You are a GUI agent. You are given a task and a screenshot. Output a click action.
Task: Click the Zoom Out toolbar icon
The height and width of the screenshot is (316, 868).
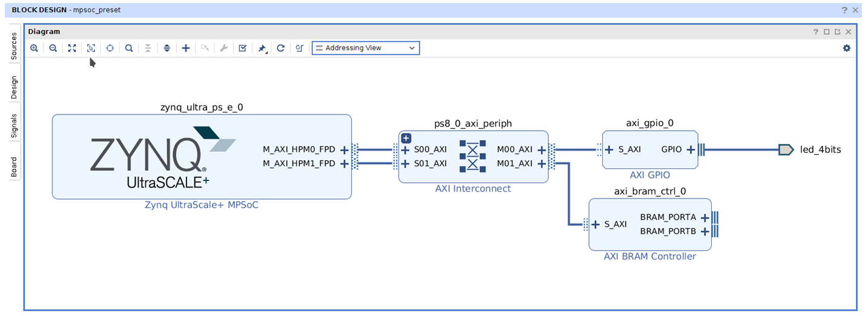53,48
